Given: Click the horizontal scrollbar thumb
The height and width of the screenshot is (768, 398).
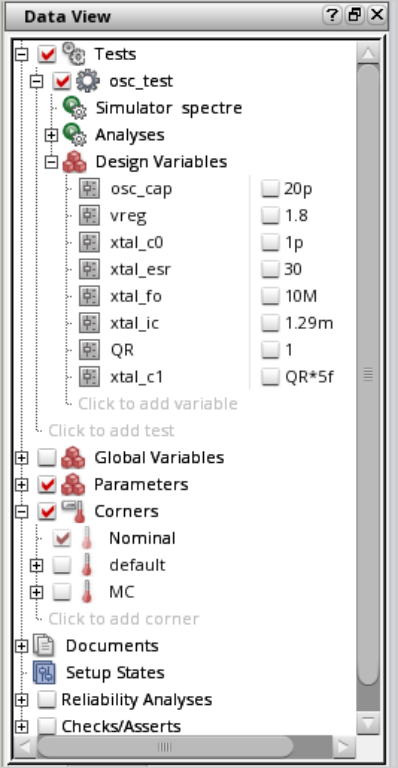Looking at the screenshot, I should (x=165, y=747).
